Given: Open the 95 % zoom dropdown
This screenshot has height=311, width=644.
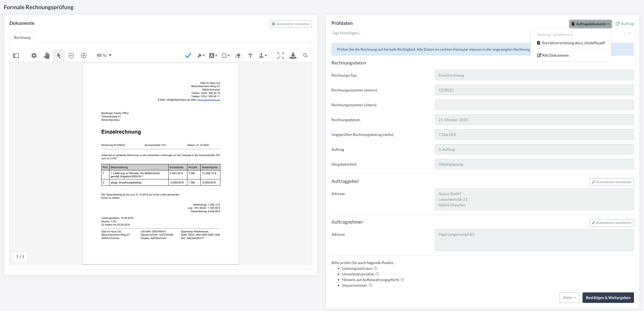Looking at the screenshot, I should pyautogui.click(x=104, y=56).
